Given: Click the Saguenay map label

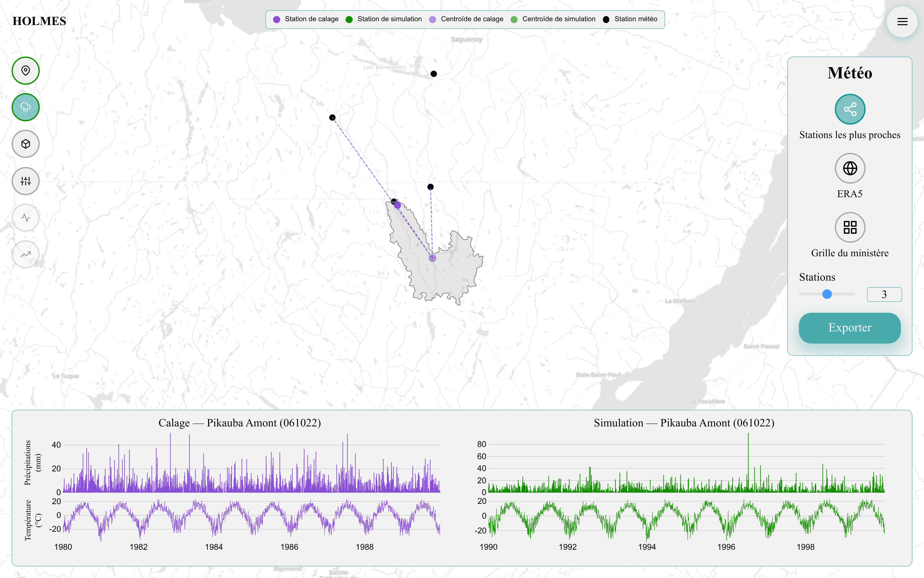Looking at the screenshot, I should [x=466, y=39].
